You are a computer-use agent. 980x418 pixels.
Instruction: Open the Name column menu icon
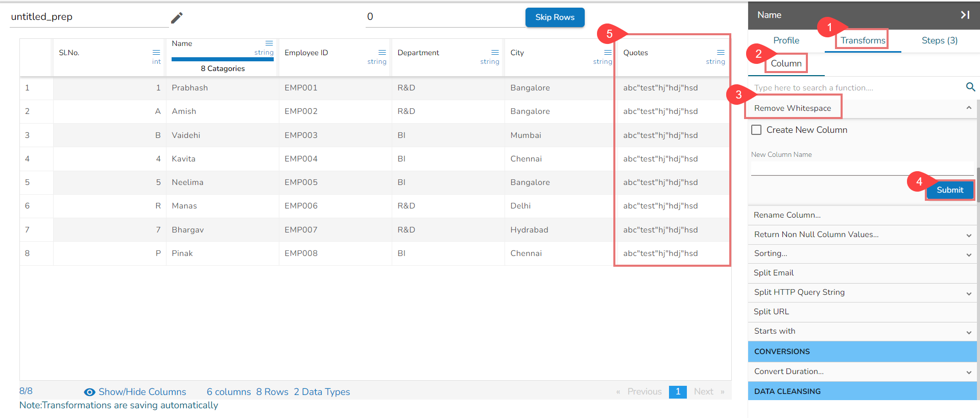pyautogui.click(x=269, y=43)
